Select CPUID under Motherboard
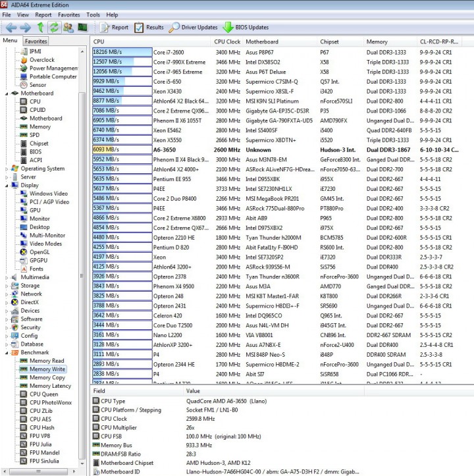474x476 pixels. 38,110
